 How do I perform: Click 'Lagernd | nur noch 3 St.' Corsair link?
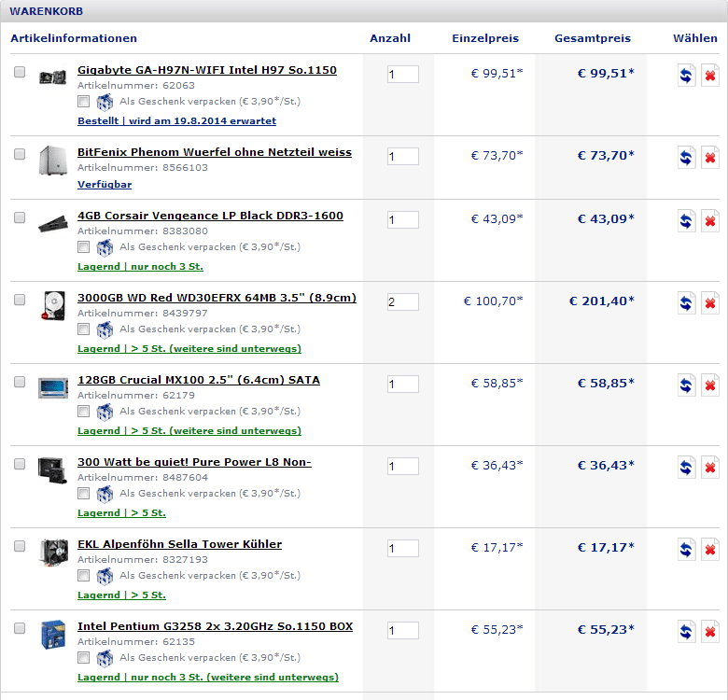click(140, 267)
